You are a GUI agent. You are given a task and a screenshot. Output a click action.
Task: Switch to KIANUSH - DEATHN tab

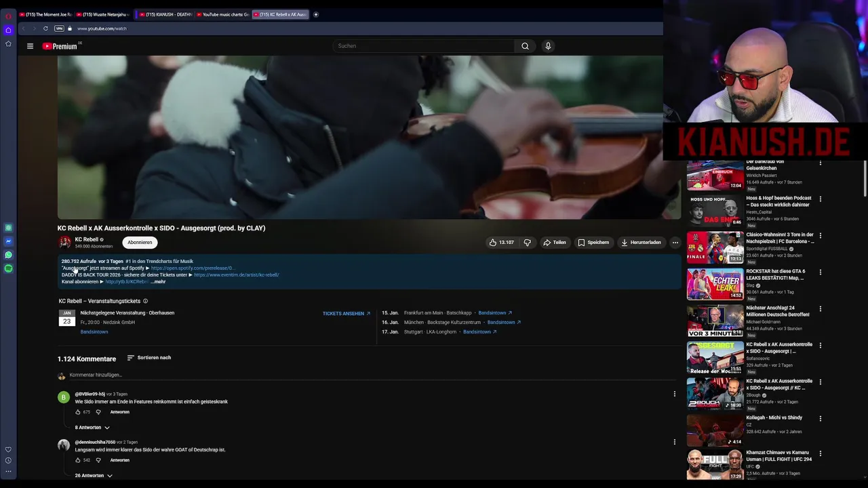165,14
